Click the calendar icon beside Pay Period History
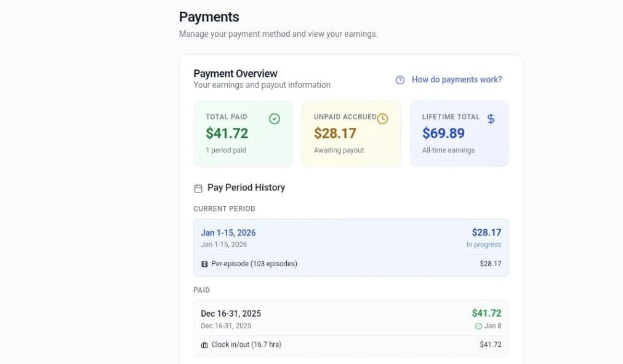This screenshot has width=623, height=364. point(198,188)
